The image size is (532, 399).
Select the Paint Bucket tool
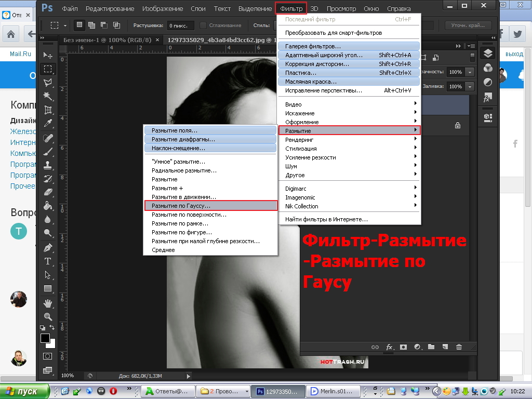coord(48,206)
